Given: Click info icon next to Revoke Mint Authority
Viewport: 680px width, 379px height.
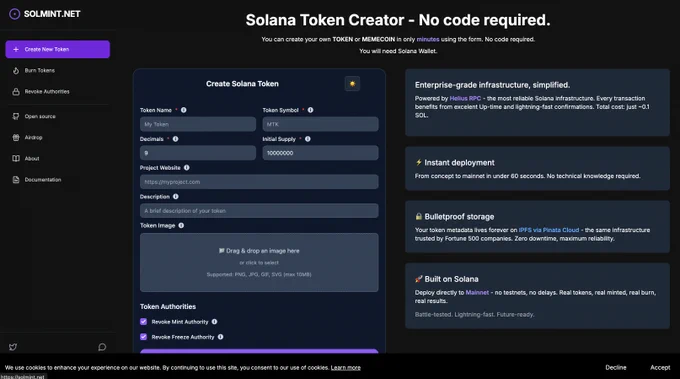Looking at the screenshot, I should pyautogui.click(x=215, y=322).
